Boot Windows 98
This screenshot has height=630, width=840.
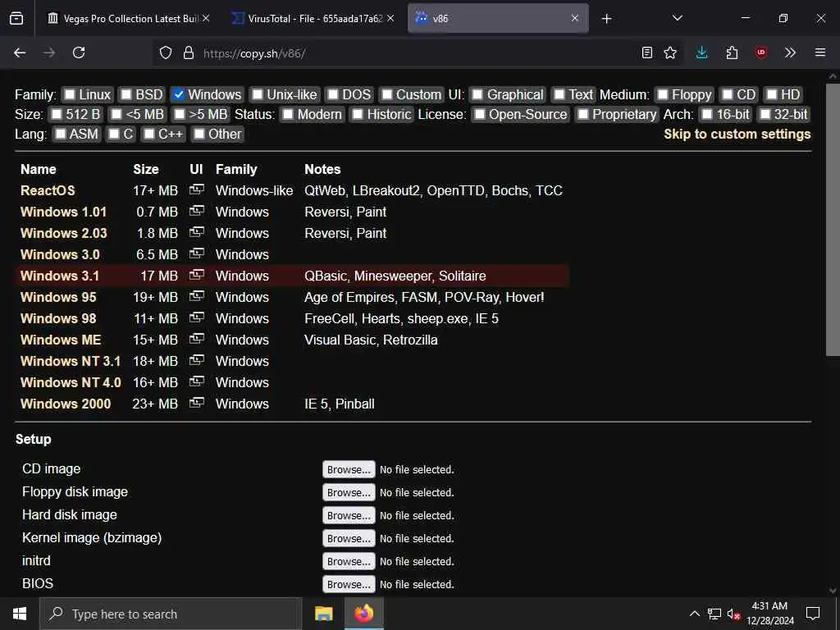58,319
